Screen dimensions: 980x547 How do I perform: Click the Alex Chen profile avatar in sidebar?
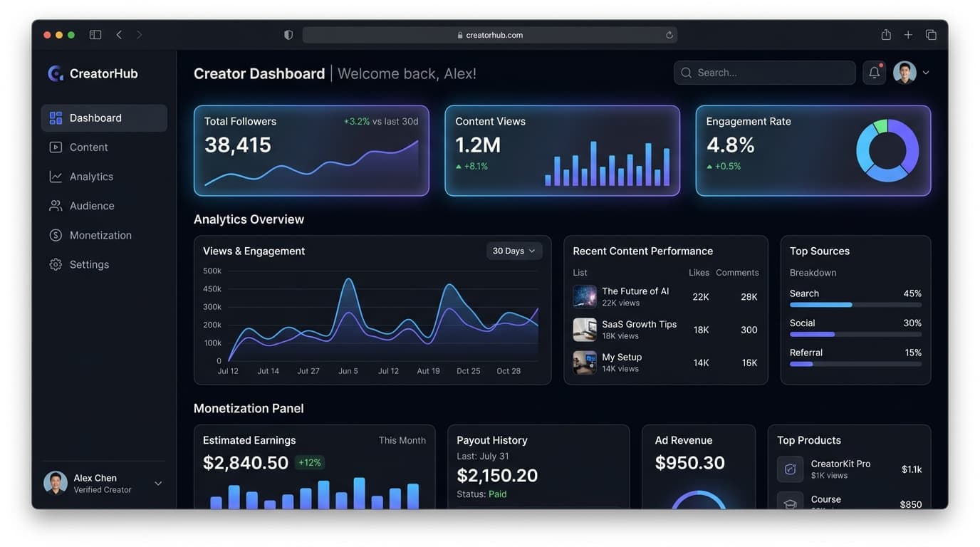pyautogui.click(x=56, y=483)
